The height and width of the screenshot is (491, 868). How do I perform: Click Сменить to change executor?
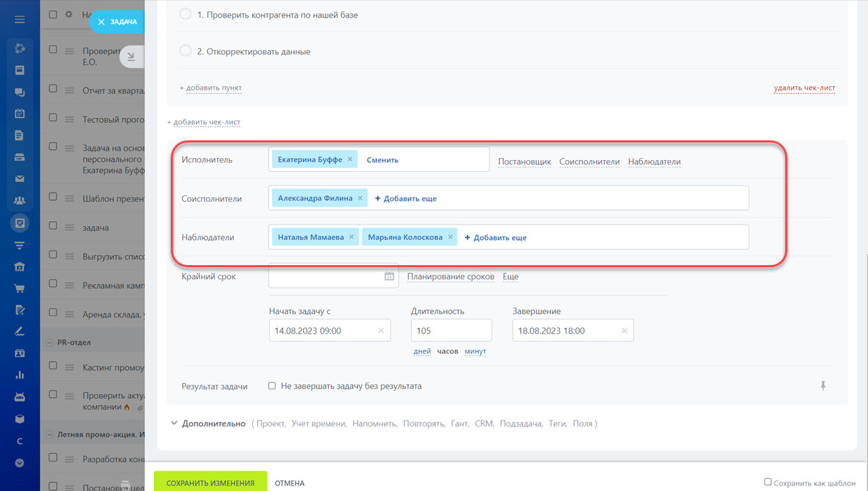(382, 160)
